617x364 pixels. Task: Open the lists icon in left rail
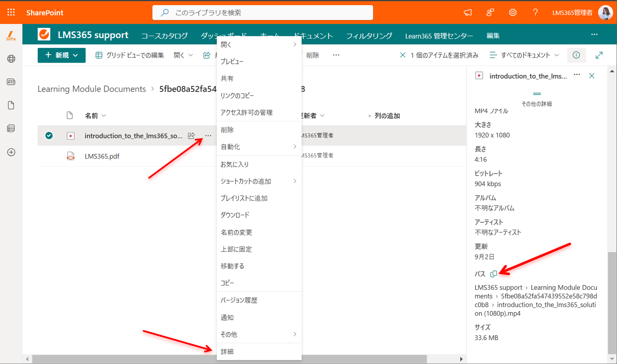pos(11,128)
